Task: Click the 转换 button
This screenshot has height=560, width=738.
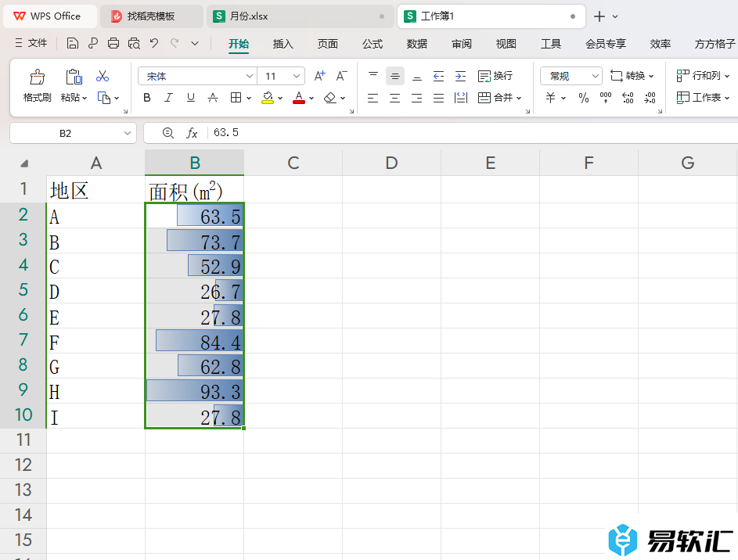Action: click(632, 76)
